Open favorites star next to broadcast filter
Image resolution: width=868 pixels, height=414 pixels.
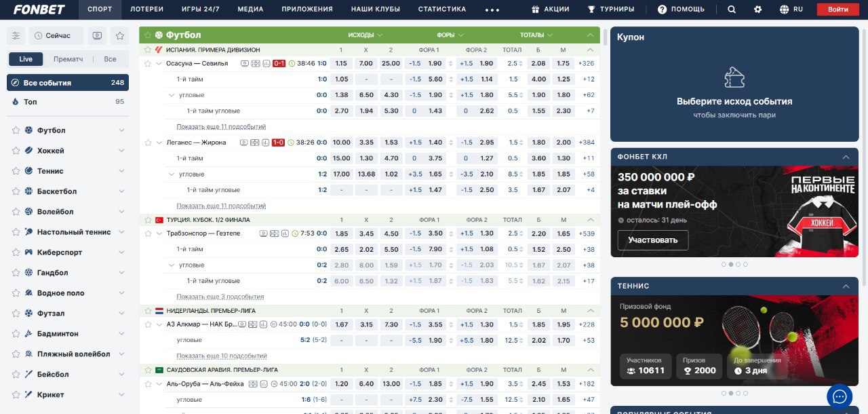120,35
